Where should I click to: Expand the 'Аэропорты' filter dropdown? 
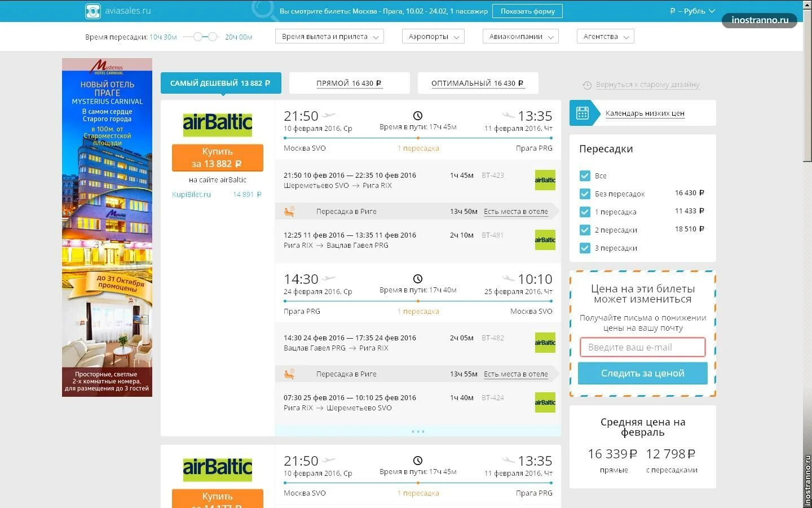point(434,36)
